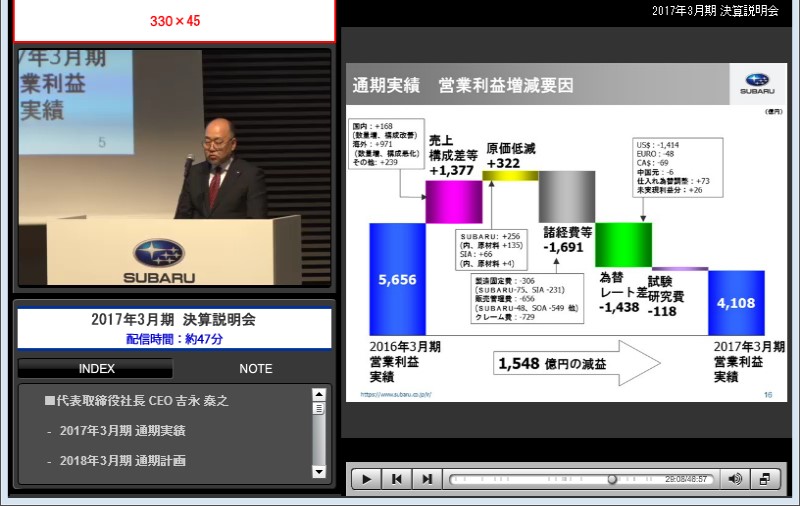
Task: Click the slide's subaru.co.jp URL
Action: tap(396, 394)
